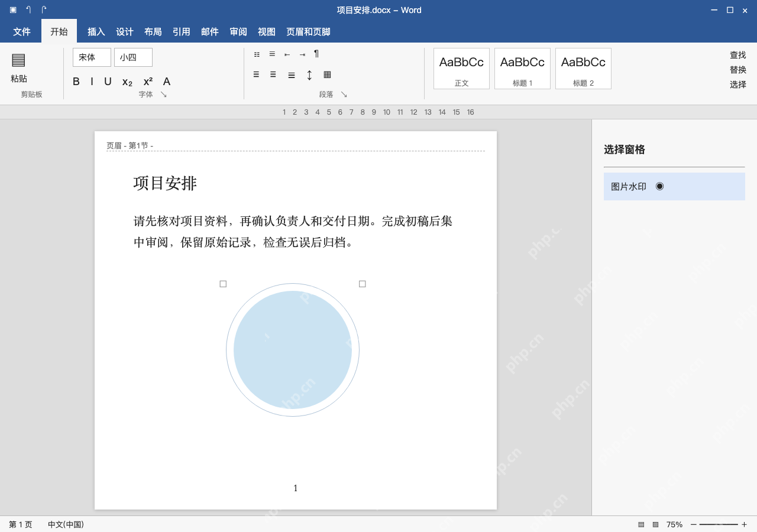Click 查找 in the ribbon

click(738, 55)
